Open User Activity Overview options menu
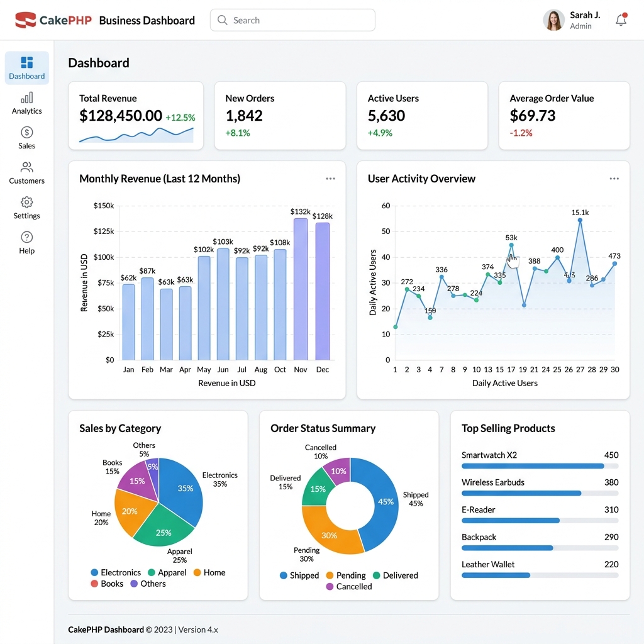Image resolution: width=644 pixels, height=644 pixels. click(x=614, y=179)
